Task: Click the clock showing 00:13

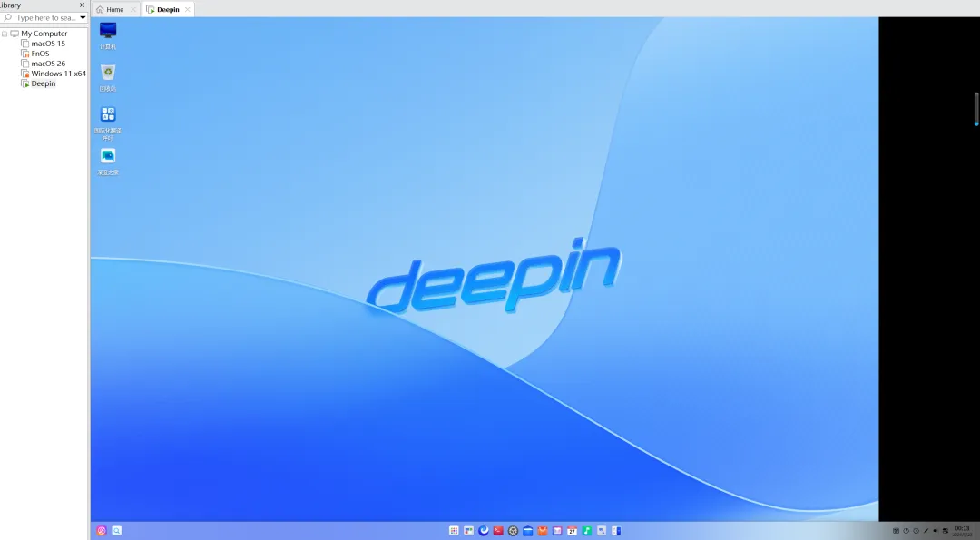Action: tap(962, 531)
